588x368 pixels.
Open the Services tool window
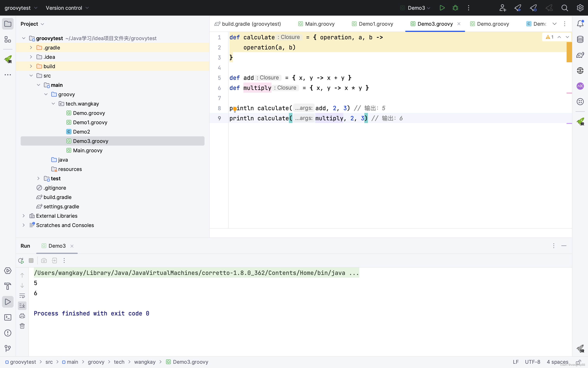(x=8, y=271)
